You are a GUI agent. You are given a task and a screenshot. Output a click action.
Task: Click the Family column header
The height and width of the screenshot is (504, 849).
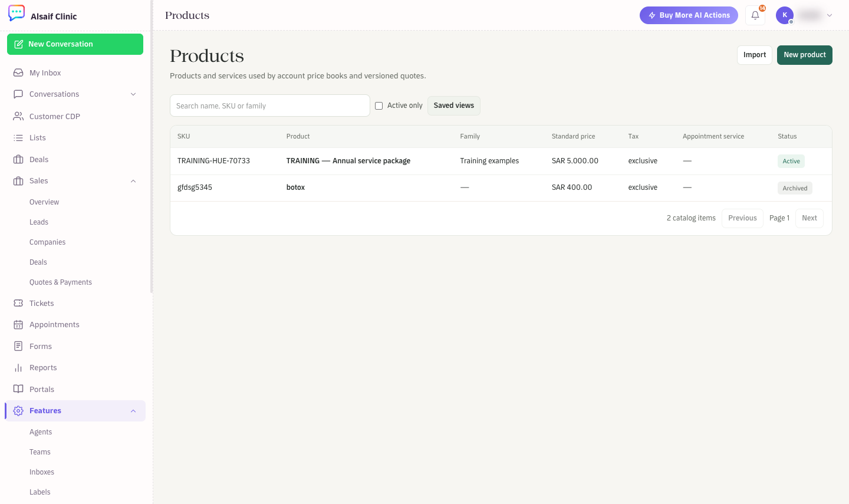[470, 136]
